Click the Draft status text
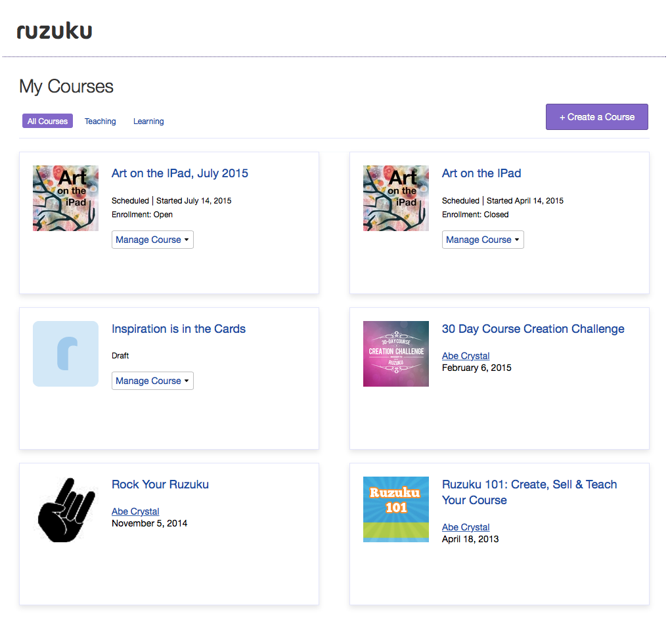This screenshot has height=644, width=668. 120,356
